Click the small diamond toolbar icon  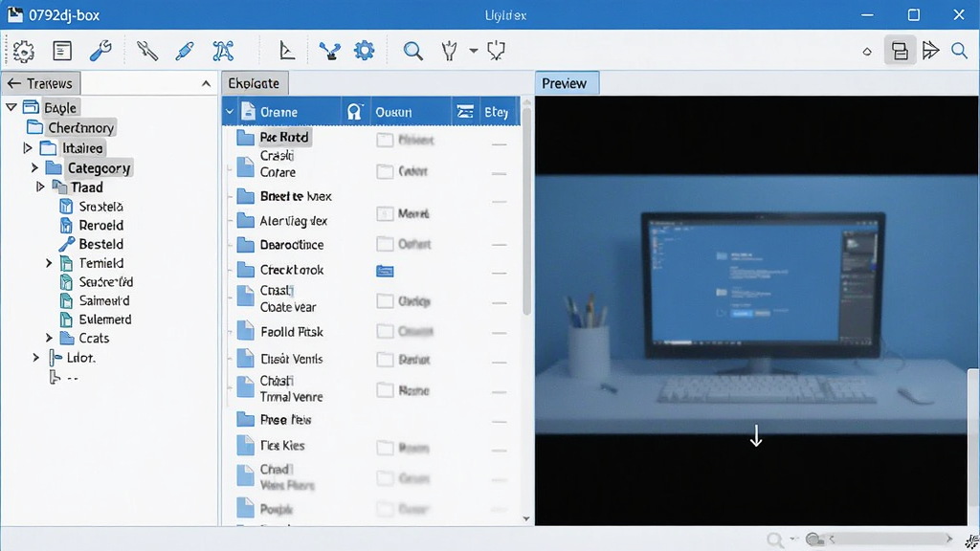(x=867, y=52)
